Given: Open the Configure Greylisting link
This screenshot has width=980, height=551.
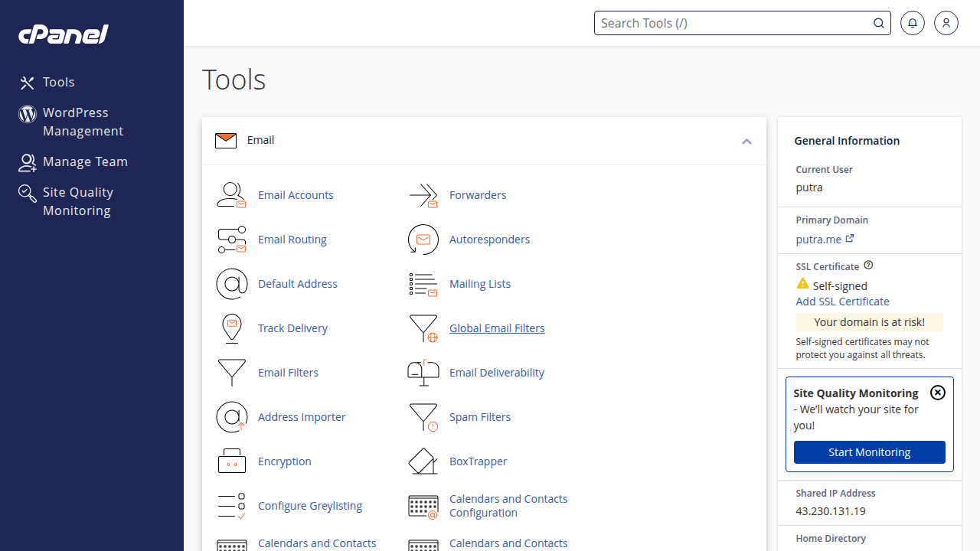Looking at the screenshot, I should point(310,506).
